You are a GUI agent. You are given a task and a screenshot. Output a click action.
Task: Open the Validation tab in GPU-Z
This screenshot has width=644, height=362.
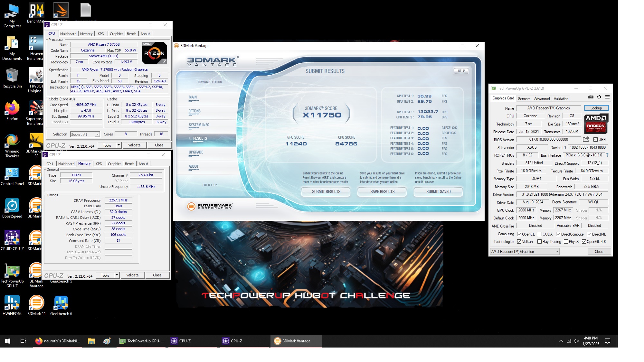[561, 99]
